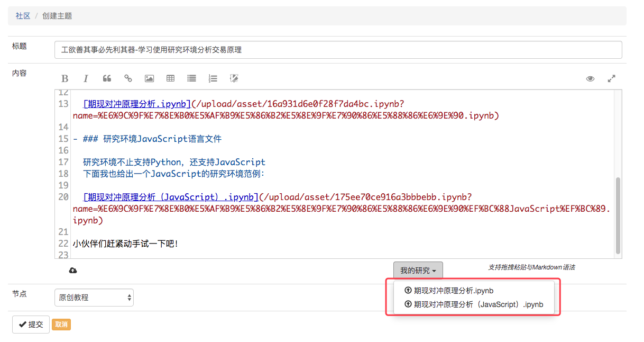
Task: Toggle bold formatting in editor toolbar
Action: pos(65,78)
